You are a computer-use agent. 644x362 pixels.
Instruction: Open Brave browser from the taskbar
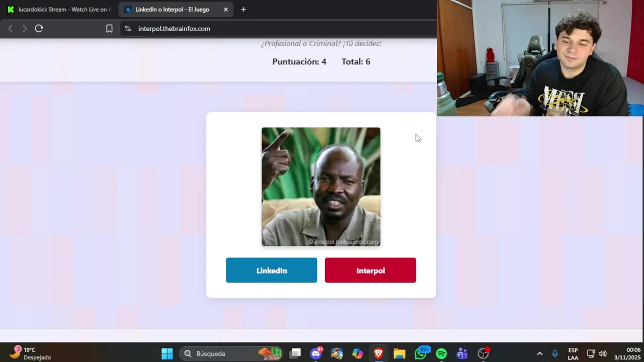coord(378,353)
